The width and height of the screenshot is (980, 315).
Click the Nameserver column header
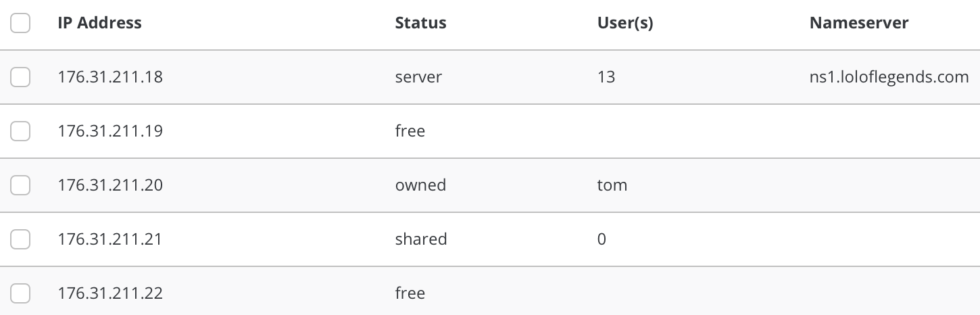click(859, 23)
